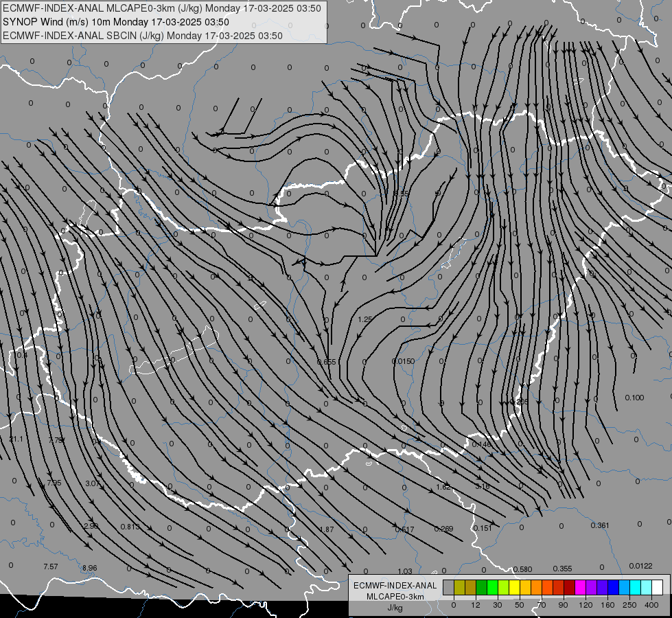Click the map value 0.269
Screen dimensions: 672x618
(x=443, y=528)
